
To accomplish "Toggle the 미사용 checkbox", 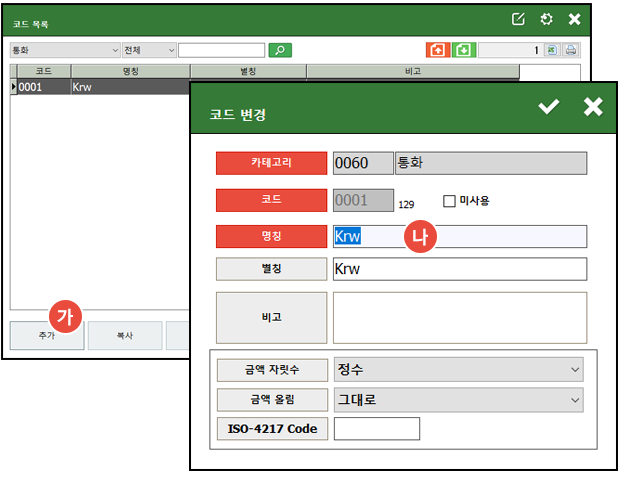I will [x=449, y=201].
